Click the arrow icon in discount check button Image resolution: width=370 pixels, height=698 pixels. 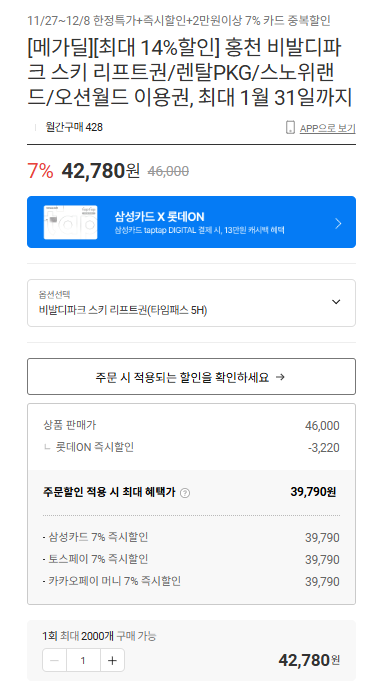(x=280, y=377)
